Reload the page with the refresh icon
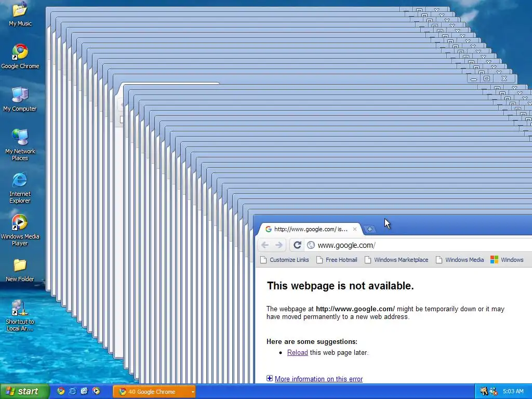This screenshot has height=399, width=532. (x=297, y=245)
